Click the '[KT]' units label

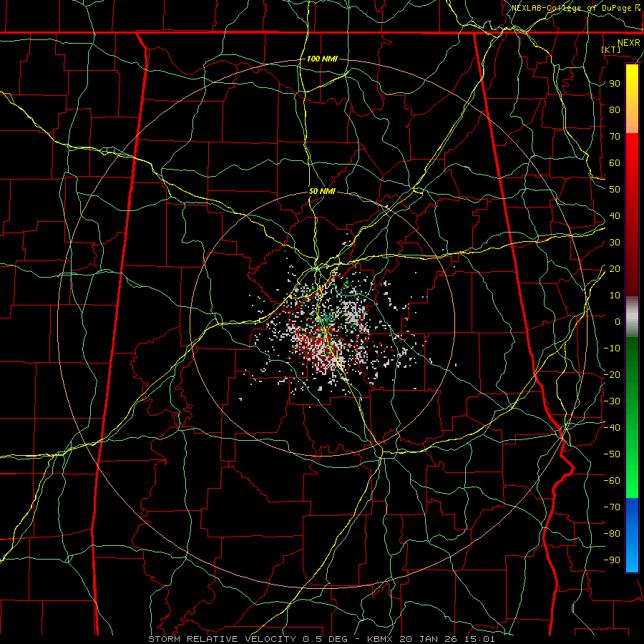click(611, 49)
